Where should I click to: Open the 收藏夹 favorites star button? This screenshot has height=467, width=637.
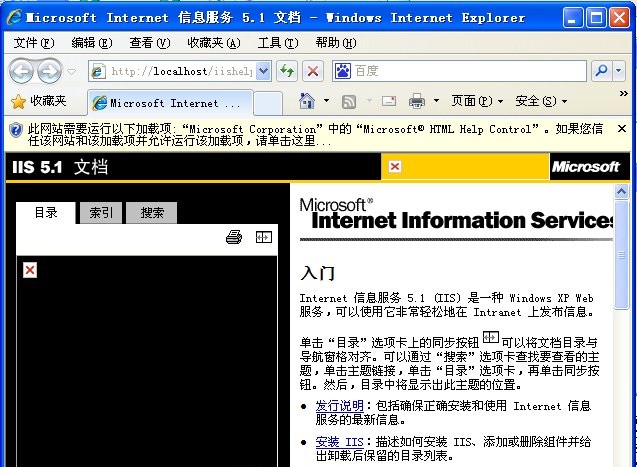39,101
